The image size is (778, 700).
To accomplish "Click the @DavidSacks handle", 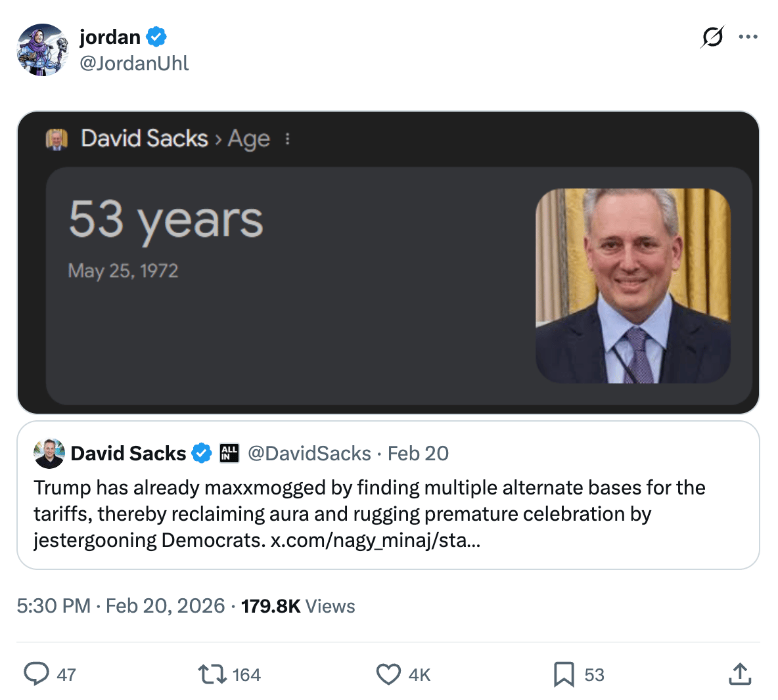I will tap(309, 453).
